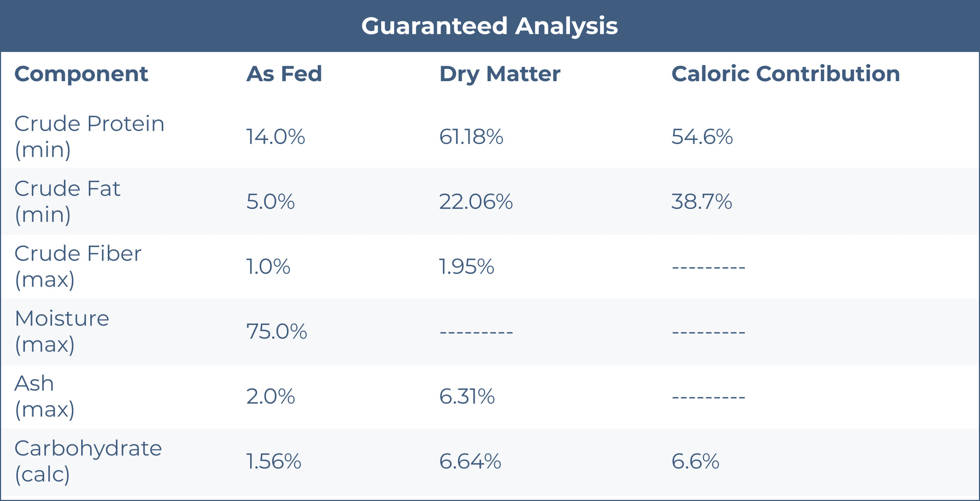Click the As Fed column header
Image resolution: width=980 pixels, height=501 pixels.
[284, 74]
